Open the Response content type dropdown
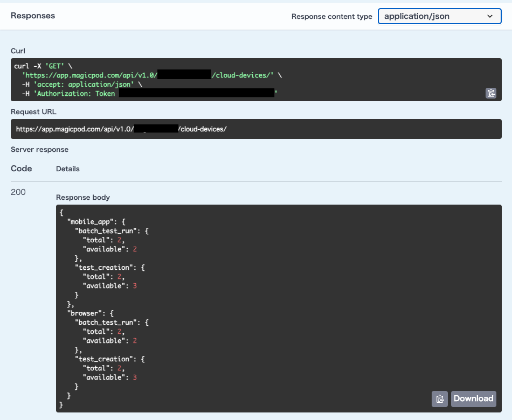 pyautogui.click(x=439, y=16)
